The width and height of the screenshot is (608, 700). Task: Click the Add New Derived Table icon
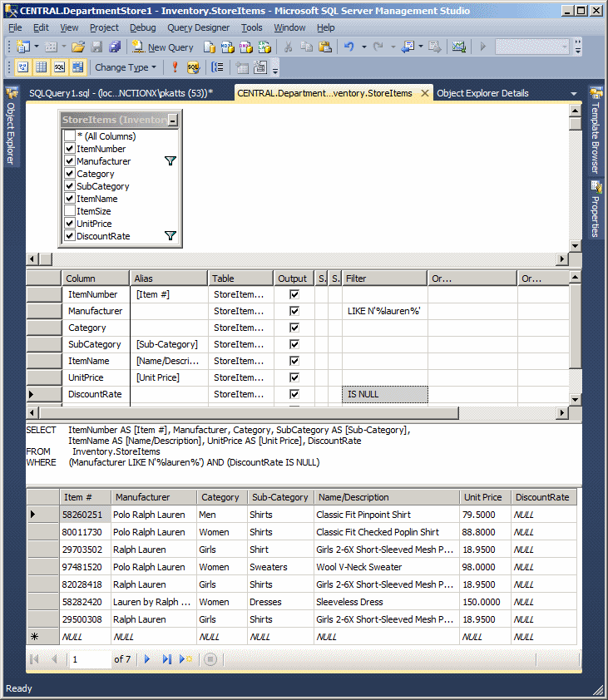260,67
